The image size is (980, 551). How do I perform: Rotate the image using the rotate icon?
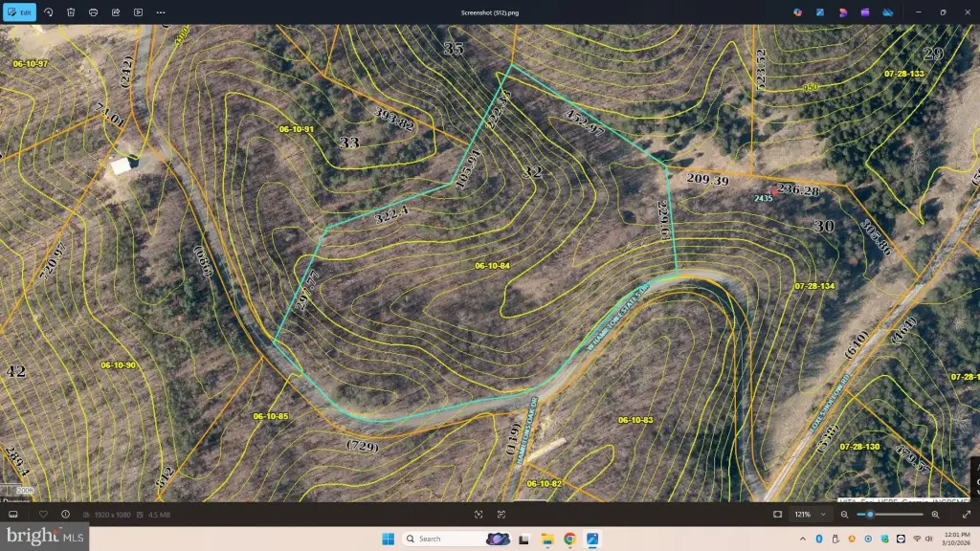(48, 12)
